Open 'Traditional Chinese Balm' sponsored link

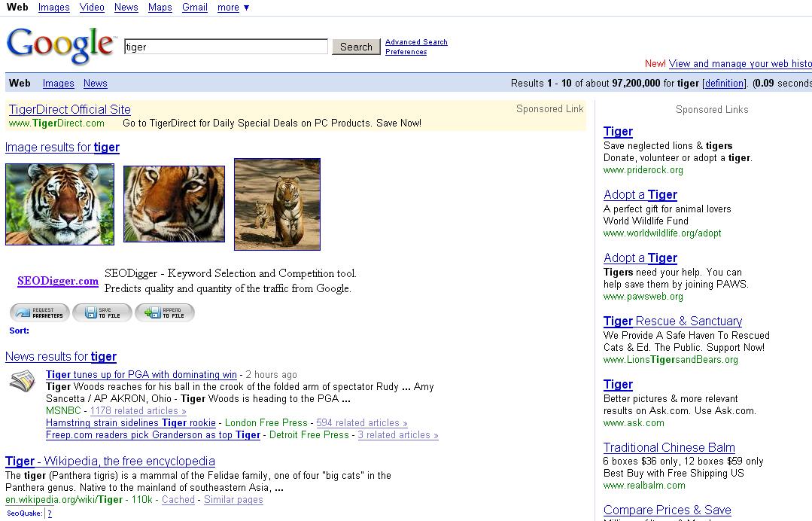point(669,447)
